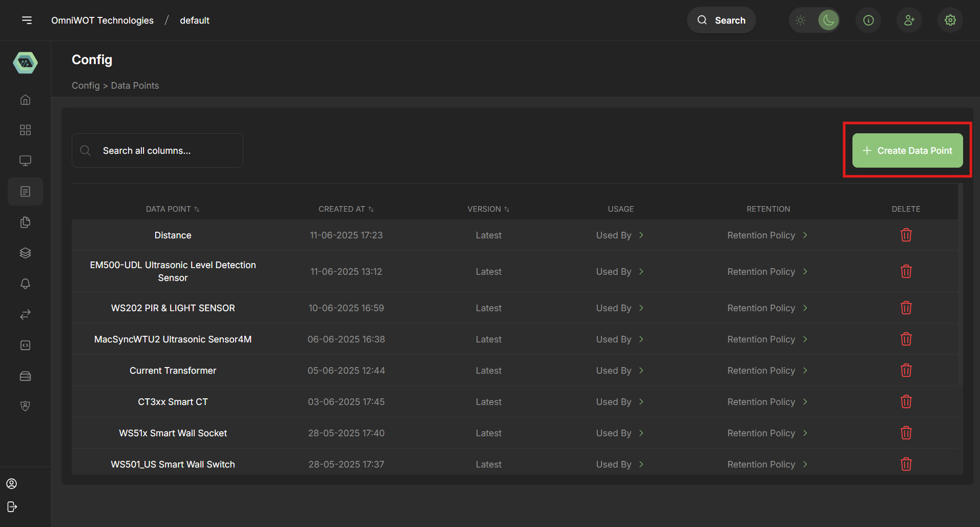Open the database storage icon in sidebar
This screenshot has width=980, height=527.
click(25, 376)
